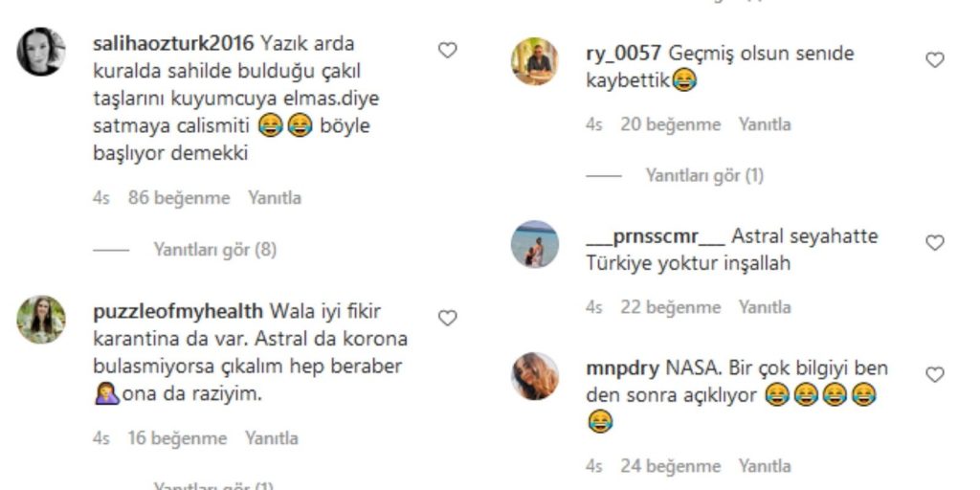View the 24 beğenme likes
Screen dimensions: 980x490
671,466
